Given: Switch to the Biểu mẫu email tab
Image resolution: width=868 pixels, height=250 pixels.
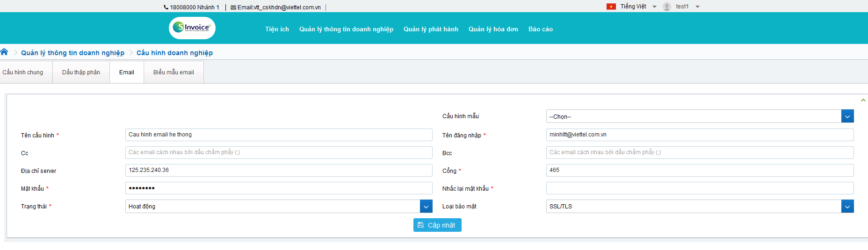Looking at the screenshot, I should 174,72.
